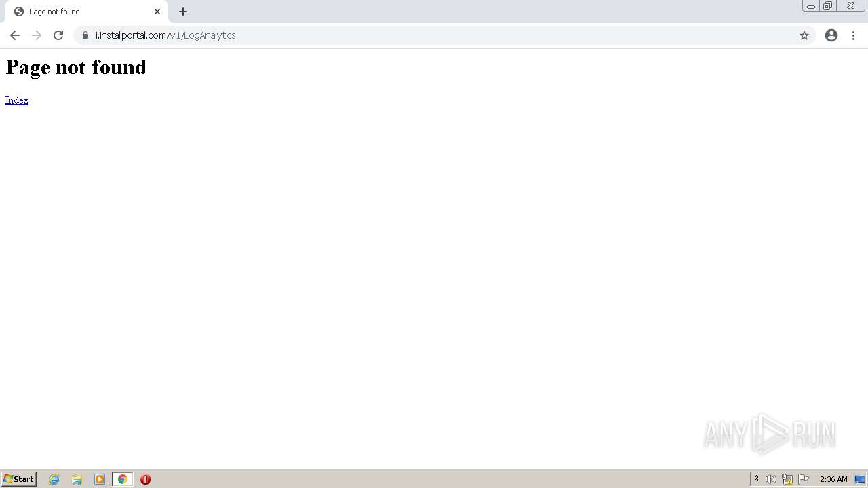
Task: Launch Windows Media Player from taskbar
Action: click(100, 479)
